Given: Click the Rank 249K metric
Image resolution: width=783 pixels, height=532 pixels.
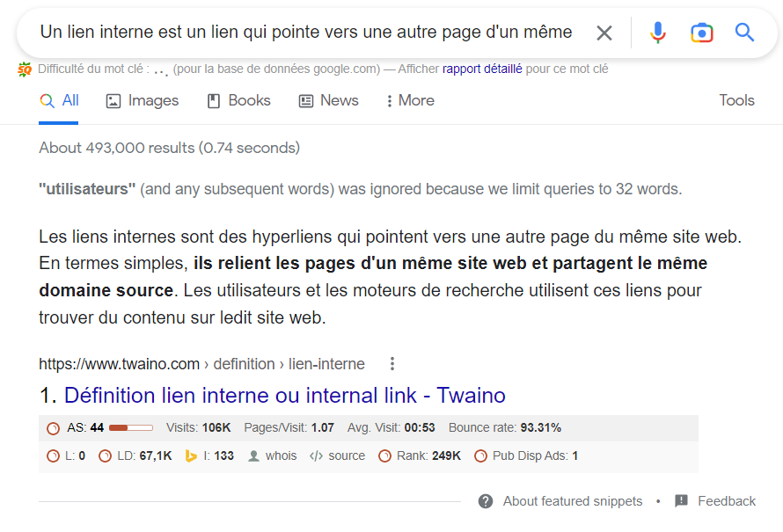Looking at the screenshot, I should 420,455.
